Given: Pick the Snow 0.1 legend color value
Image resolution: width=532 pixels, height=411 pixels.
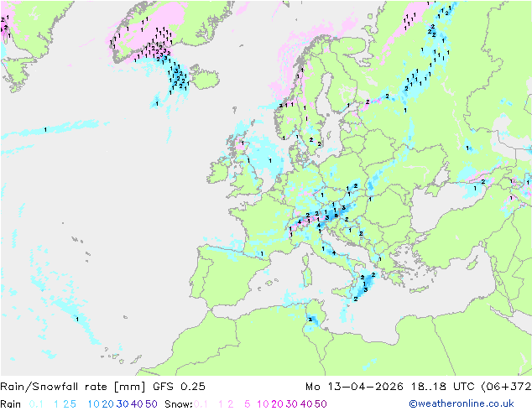Looking at the screenshot, I should pyautogui.click(x=201, y=404).
